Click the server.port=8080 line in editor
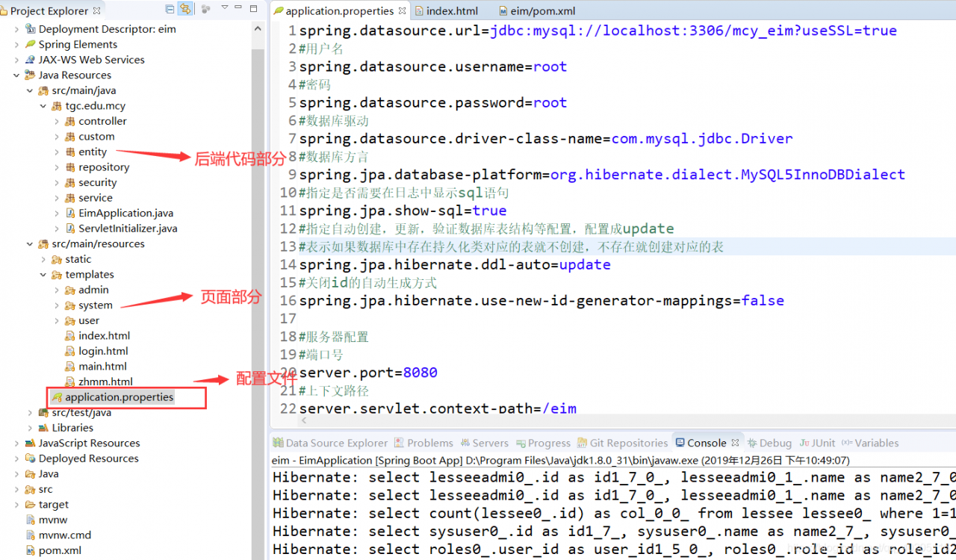 368,373
